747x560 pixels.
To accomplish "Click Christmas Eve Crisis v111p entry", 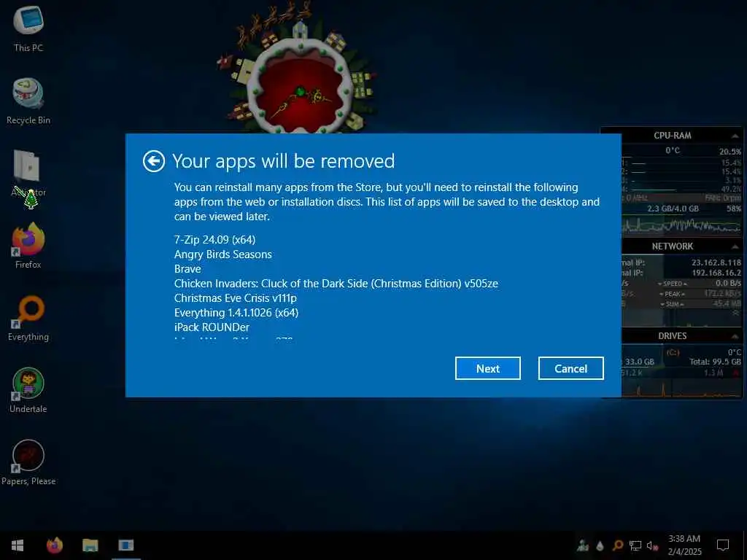I will click(x=236, y=298).
